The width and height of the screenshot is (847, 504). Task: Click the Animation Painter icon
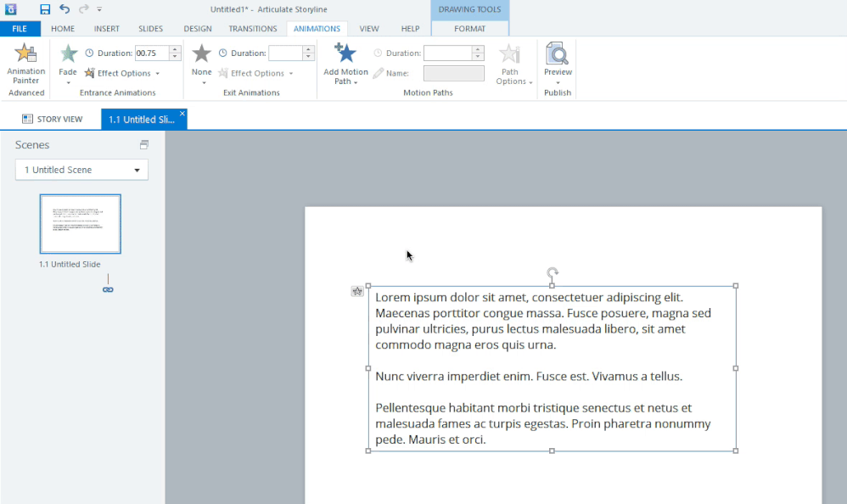[x=25, y=54]
